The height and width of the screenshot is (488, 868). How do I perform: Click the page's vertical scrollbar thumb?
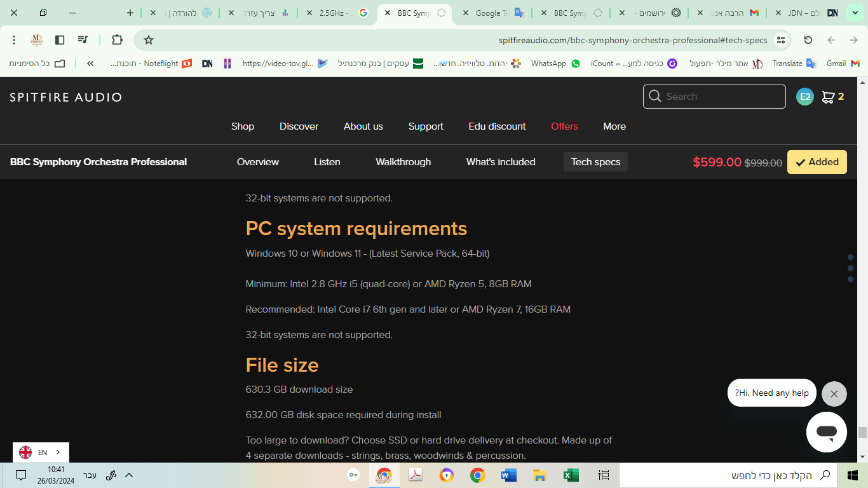tap(862, 433)
